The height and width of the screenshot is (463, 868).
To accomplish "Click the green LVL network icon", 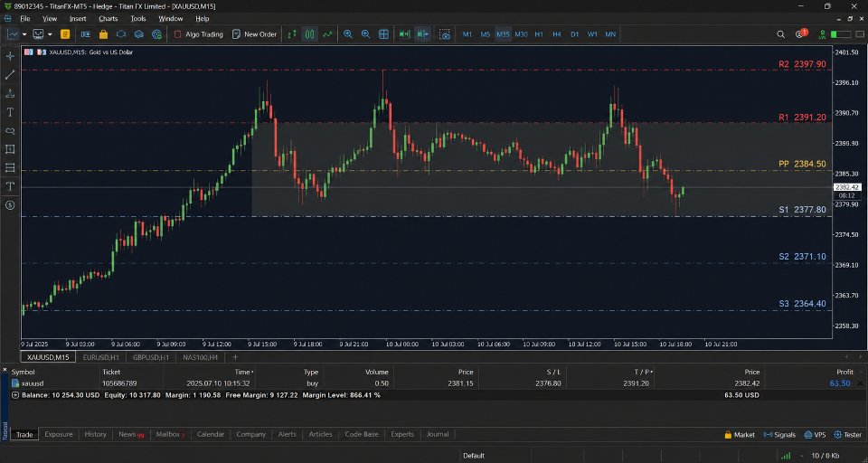I will (823, 34).
